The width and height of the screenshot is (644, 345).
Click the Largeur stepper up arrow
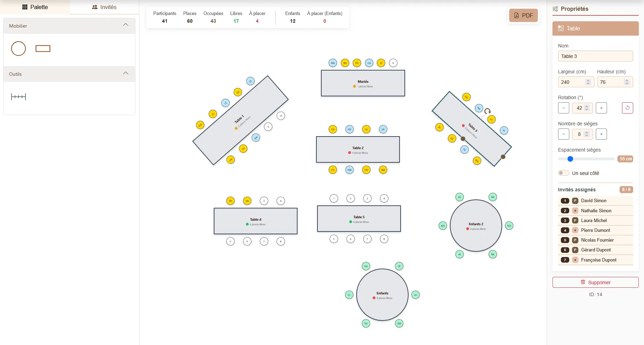(588, 80)
